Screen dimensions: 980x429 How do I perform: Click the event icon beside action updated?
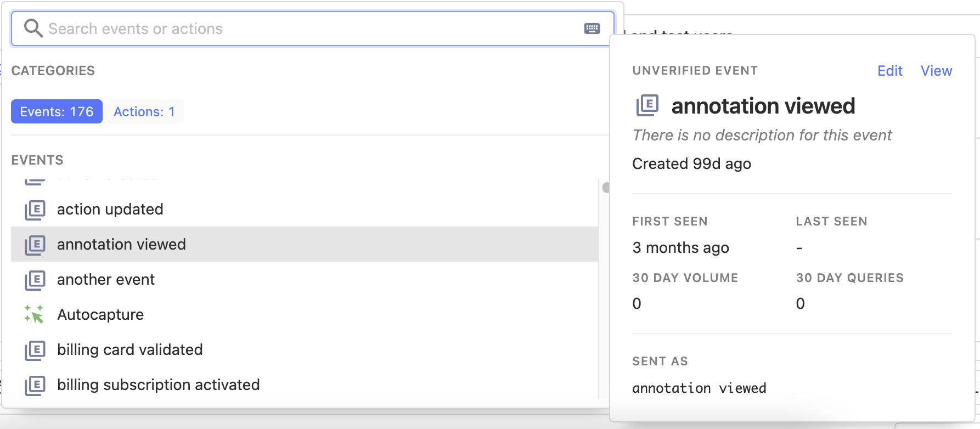coord(35,210)
